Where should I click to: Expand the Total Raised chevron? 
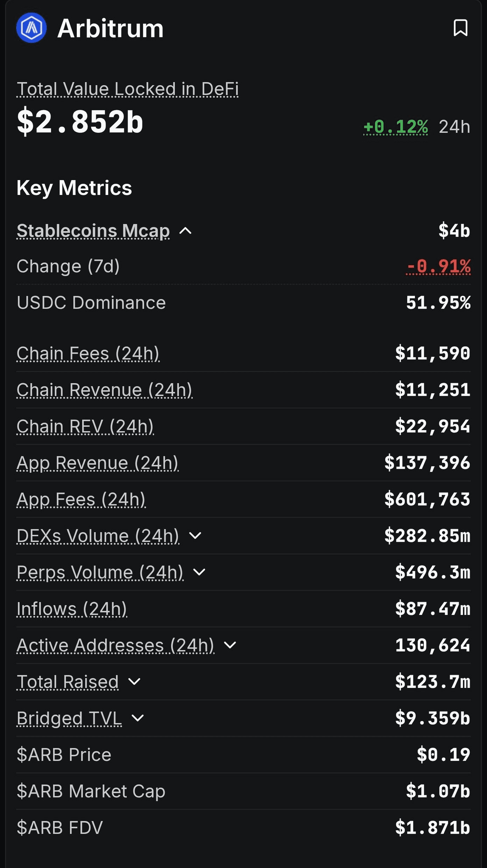(134, 682)
